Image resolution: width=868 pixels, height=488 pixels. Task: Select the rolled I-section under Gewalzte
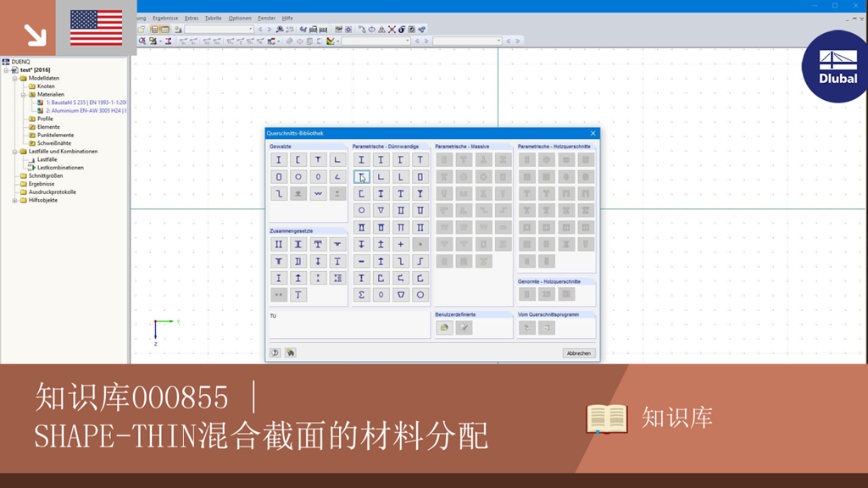click(x=278, y=160)
